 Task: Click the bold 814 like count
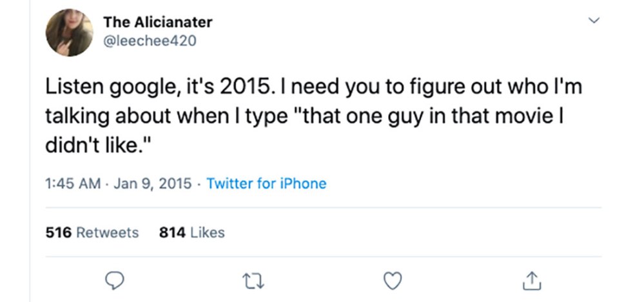coord(172,232)
